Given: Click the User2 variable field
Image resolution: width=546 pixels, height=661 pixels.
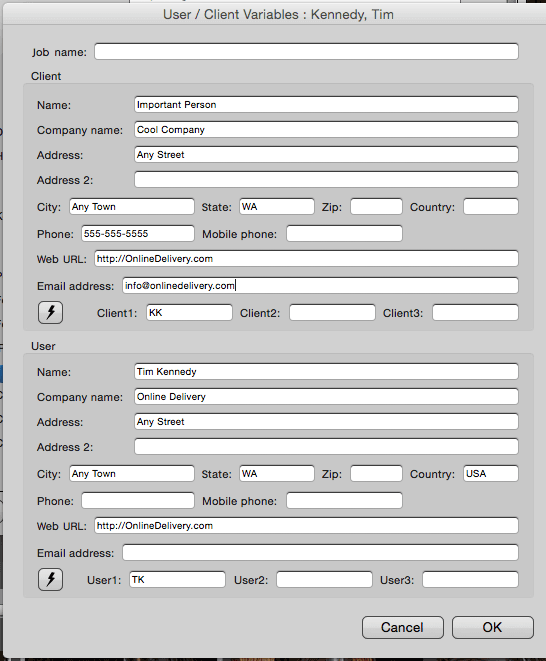Looking at the screenshot, I should 324,580.
